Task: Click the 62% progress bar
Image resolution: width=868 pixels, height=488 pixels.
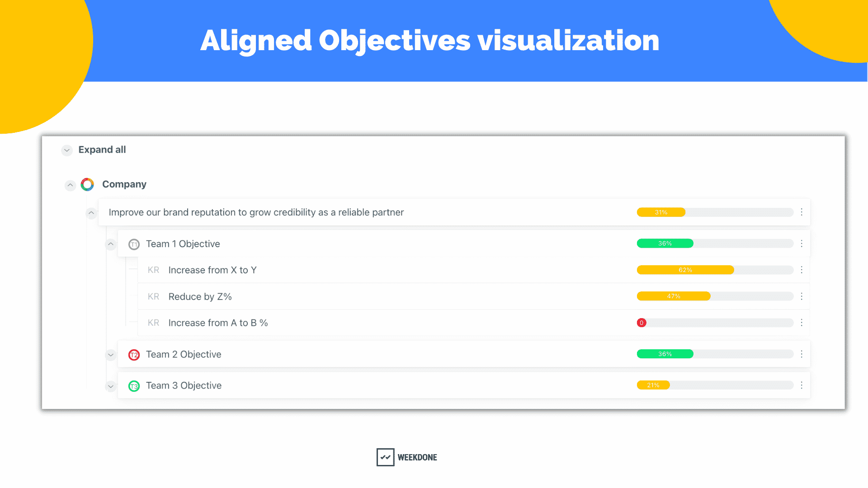Action: pos(715,270)
